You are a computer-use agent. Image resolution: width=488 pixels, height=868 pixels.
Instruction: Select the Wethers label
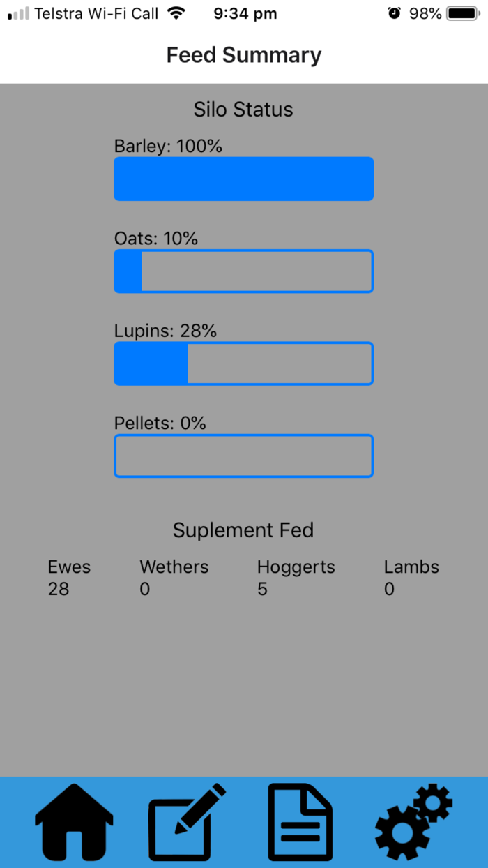click(x=174, y=567)
